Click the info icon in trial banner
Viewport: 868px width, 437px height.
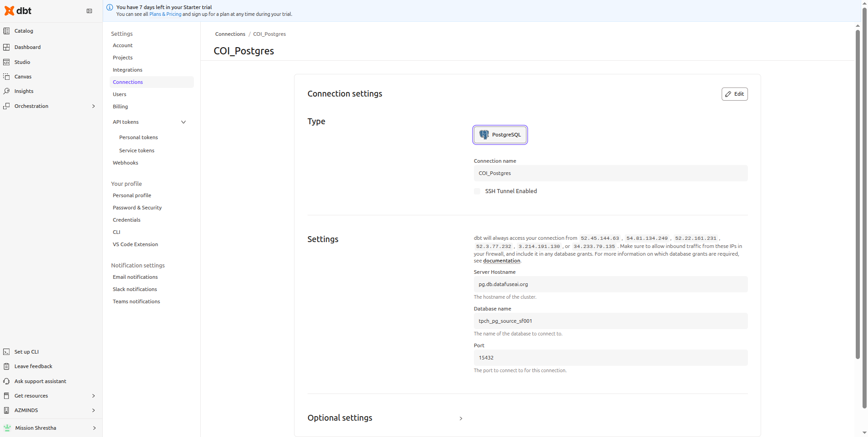pyautogui.click(x=110, y=7)
